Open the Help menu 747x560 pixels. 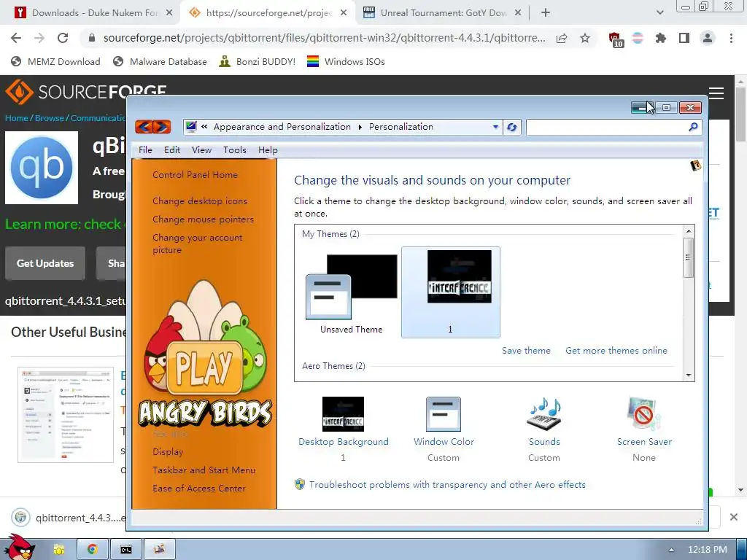pos(268,150)
